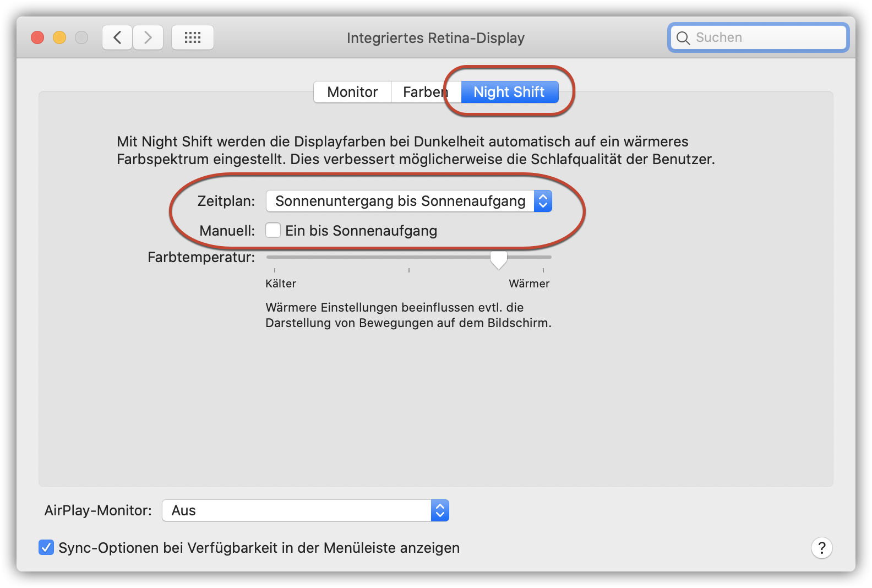
Task: Click the Zeitplan dropdown arrow stepper
Action: pos(543,201)
